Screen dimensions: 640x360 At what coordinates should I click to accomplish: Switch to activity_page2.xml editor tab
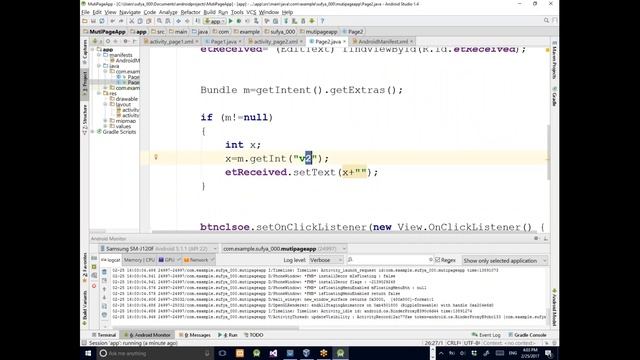(x=276, y=42)
